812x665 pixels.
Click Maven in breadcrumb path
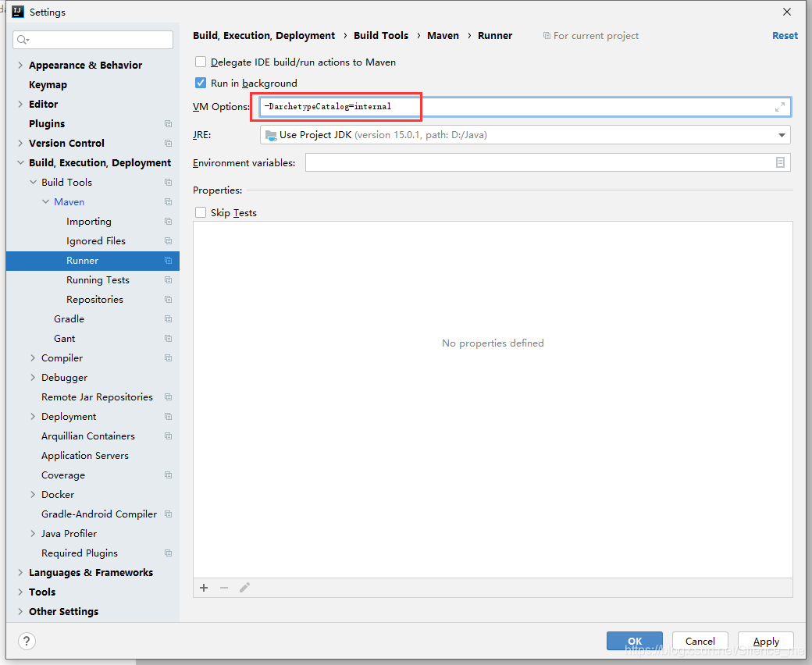(x=443, y=36)
